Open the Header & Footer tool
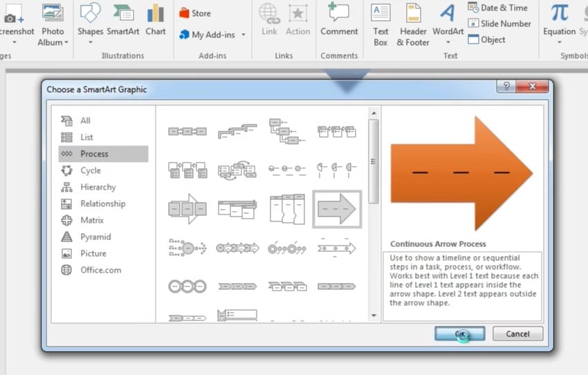Image resolution: width=588 pixels, height=375 pixels. coord(413,25)
